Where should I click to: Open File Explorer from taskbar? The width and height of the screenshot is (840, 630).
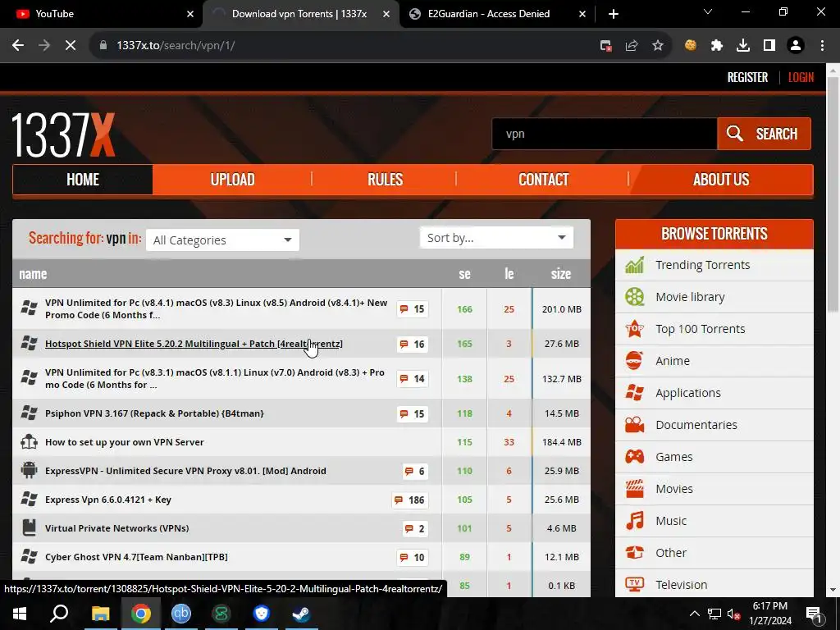click(100, 614)
